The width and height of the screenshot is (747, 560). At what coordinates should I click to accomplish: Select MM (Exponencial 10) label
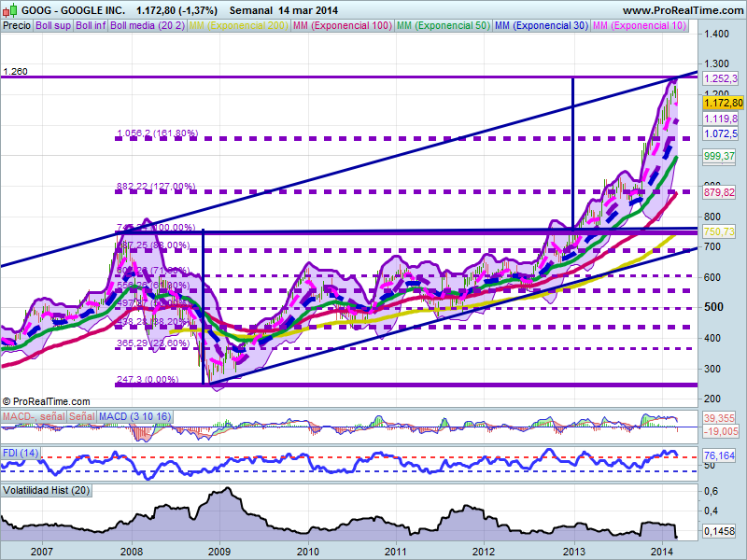pyautogui.click(x=640, y=26)
